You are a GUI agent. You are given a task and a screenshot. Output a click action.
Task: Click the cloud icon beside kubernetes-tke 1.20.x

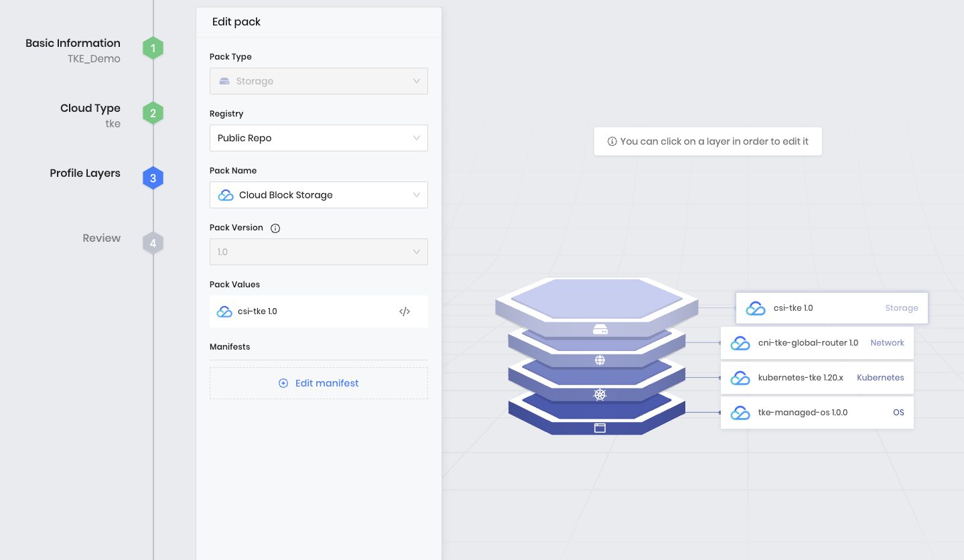[x=740, y=377]
